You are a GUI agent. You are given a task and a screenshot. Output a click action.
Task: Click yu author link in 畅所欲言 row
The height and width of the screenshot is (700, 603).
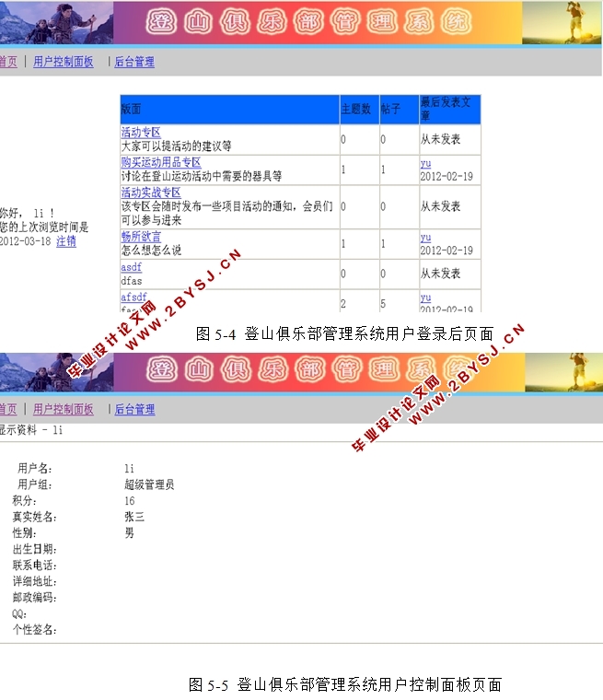425,238
